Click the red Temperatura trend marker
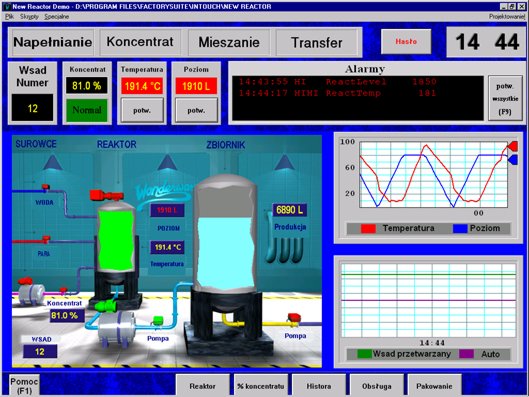 (513, 146)
